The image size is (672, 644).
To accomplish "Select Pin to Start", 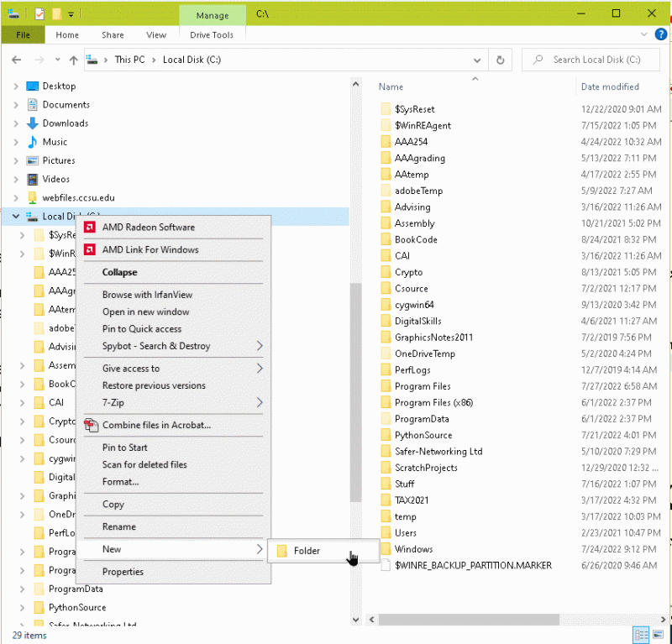I will pos(173,448).
